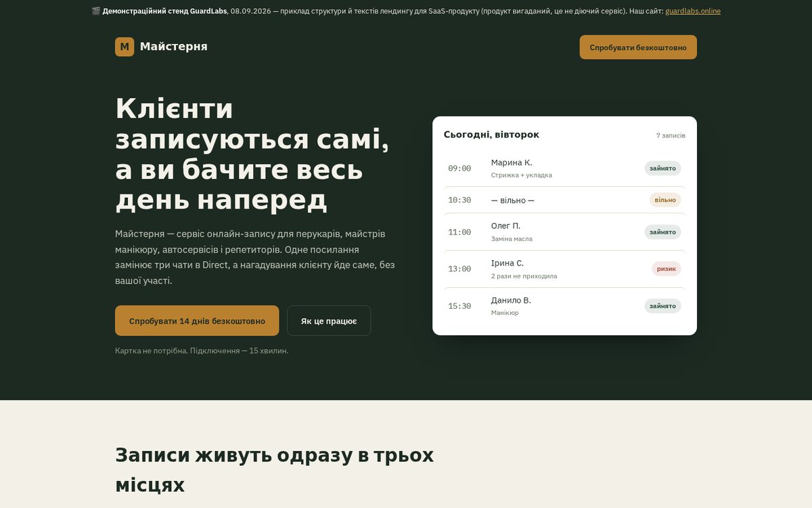Click зайнято badge for Данило В.
812x508 pixels.
tap(662, 306)
